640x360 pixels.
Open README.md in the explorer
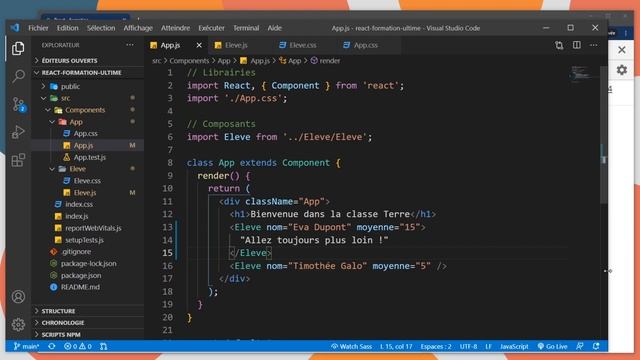click(x=88, y=287)
